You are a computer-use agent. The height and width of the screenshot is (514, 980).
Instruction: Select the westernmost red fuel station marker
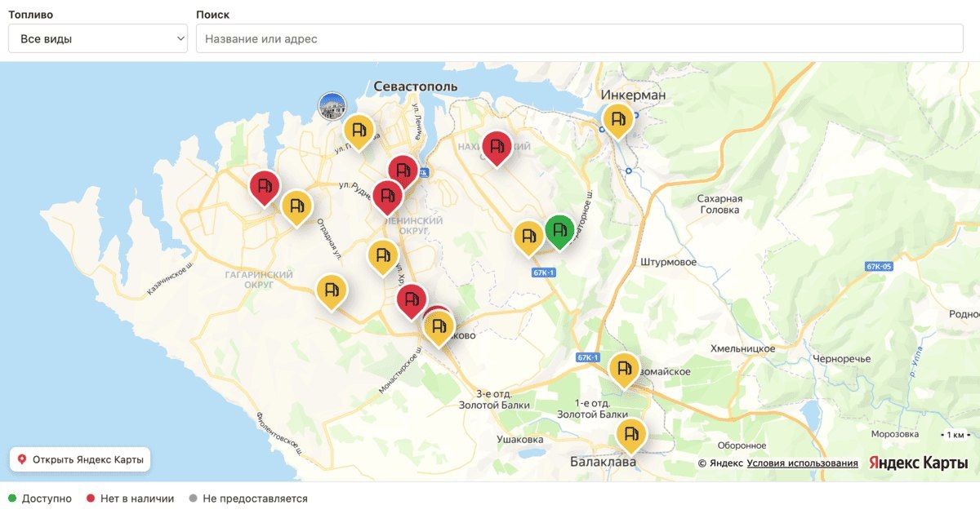pyautogui.click(x=265, y=187)
